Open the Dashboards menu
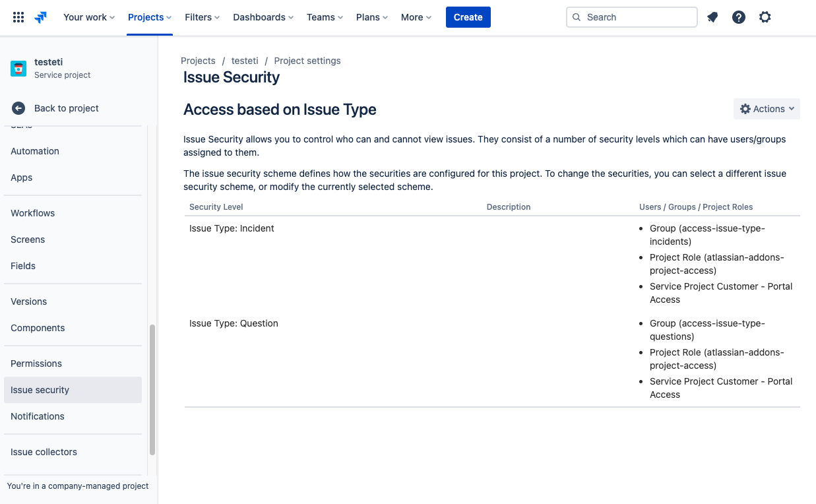 point(263,17)
